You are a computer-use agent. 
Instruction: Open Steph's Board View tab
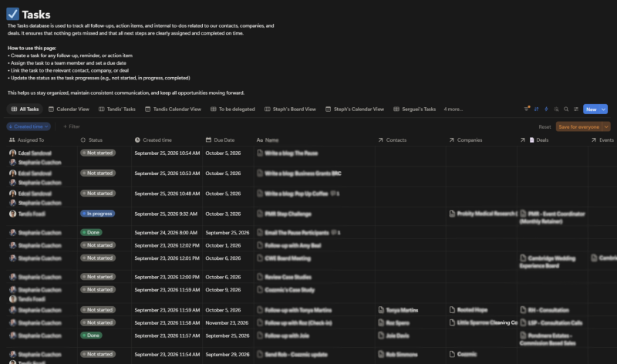tap(290, 109)
